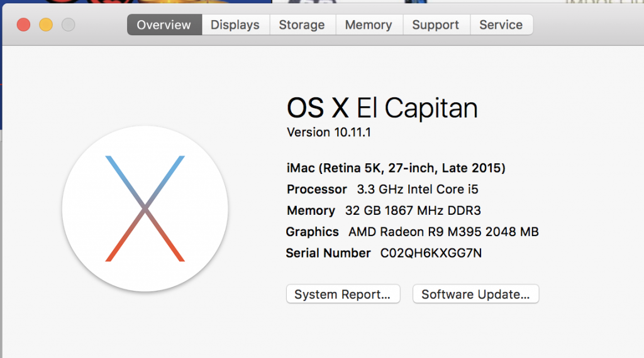View the Service tab
Viewport: 644px width, 358px height.
pyautogui.click(x=501, y=24)
